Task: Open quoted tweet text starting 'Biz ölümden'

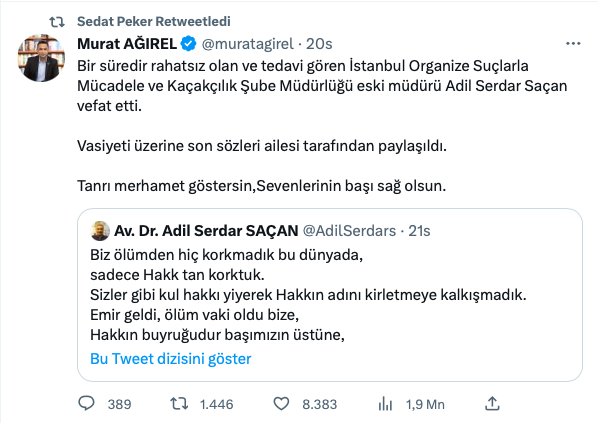Action: pyautogui.click(x=308, y=295)
